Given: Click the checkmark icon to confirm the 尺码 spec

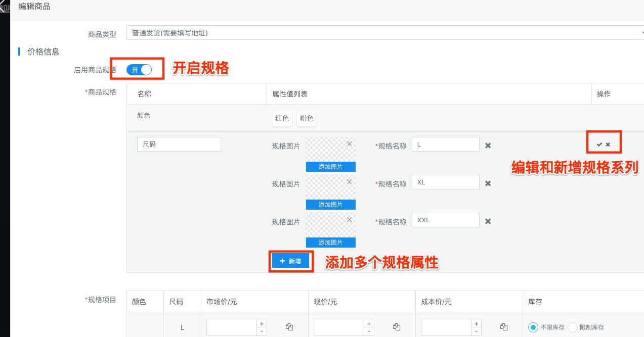Looking at the screenshot, I should (x=599, y=145).
